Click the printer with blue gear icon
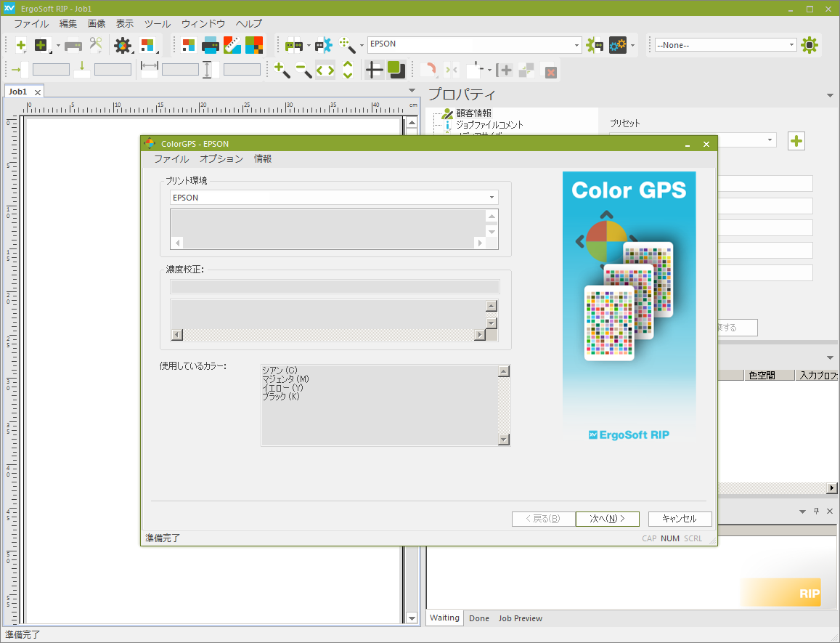The height and width of the screenshot is (643, 840). coord(323,46)
